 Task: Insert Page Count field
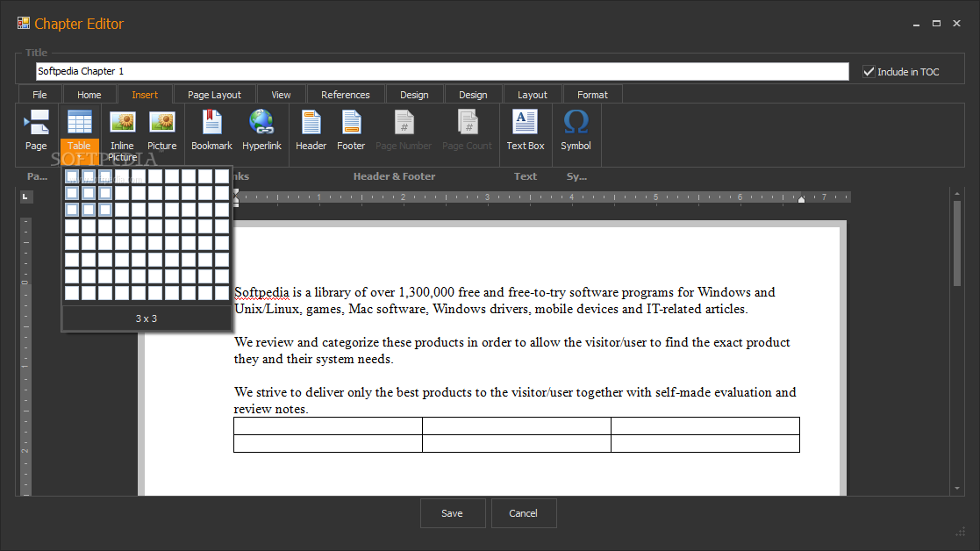tap(467, 130)
